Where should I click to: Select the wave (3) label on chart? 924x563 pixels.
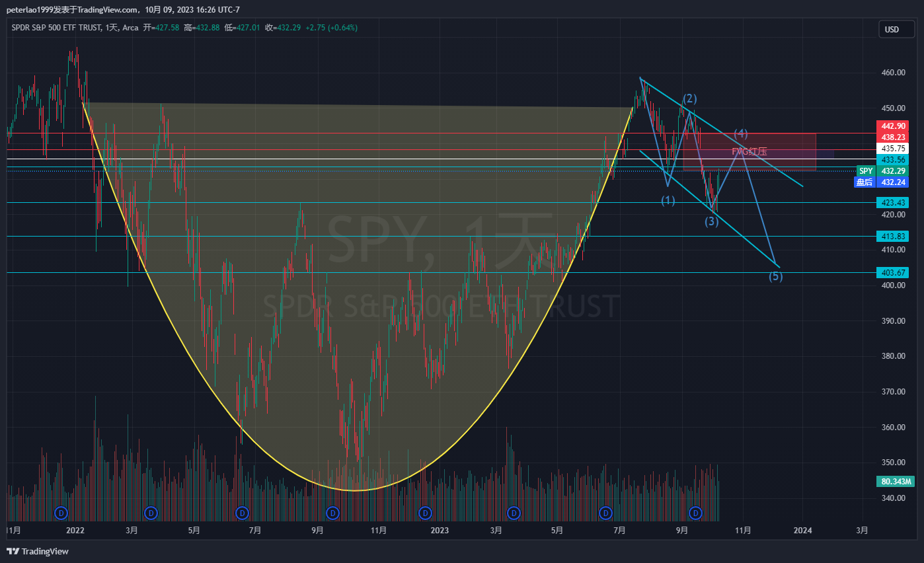(x=711, y=221)
